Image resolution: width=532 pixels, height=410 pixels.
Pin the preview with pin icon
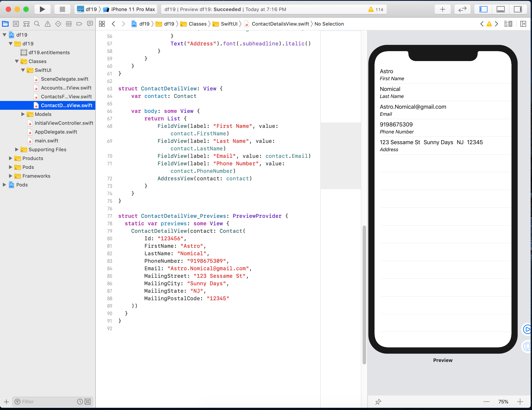pyautogui.click(x=378, y=401)
